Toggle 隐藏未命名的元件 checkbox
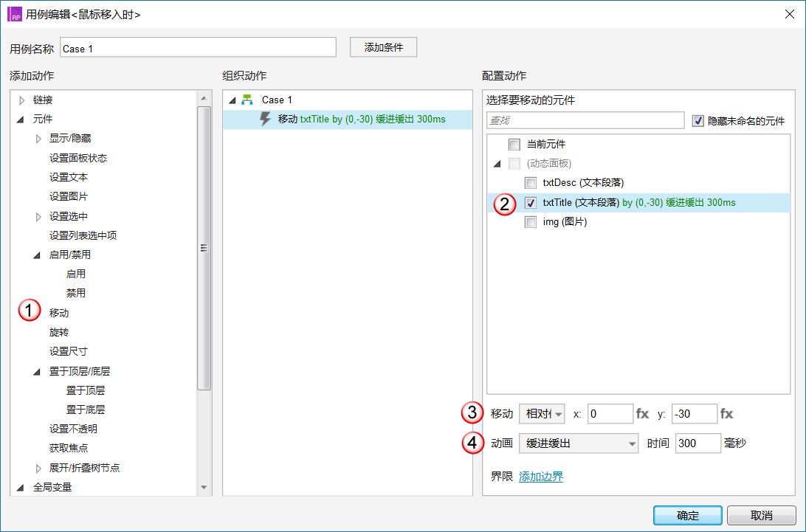 698,121
